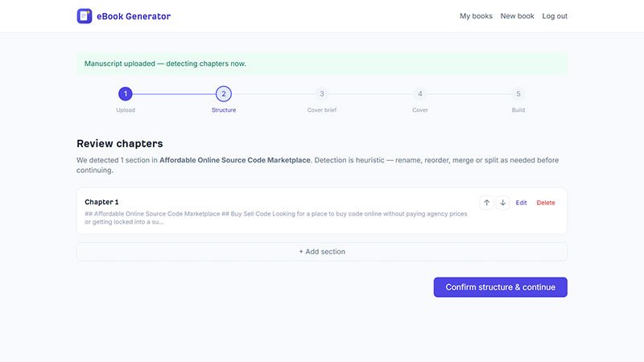This screenshot has height=362, width=644.
Task: Go to New book in navigation
Action: [517, 16]
